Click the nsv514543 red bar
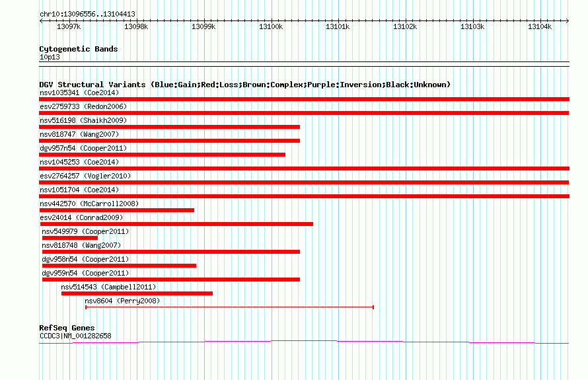Screen dimensions: 588x380 tap(137, 293)
